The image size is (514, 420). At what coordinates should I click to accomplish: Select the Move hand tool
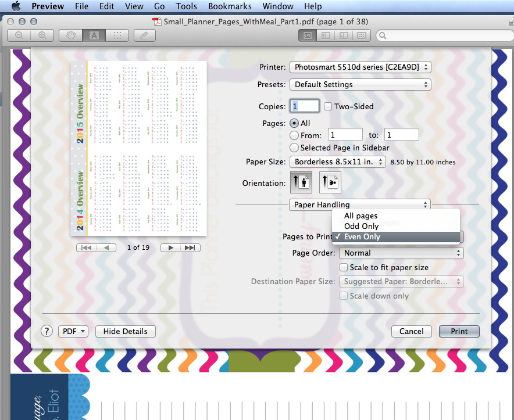click(x=70, y=35)
